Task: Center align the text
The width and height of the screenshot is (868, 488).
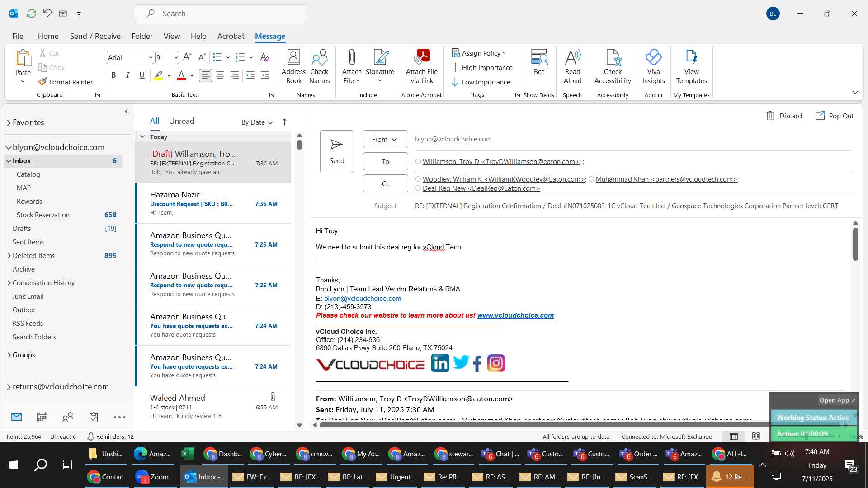Action: click(x=220, y=75)
